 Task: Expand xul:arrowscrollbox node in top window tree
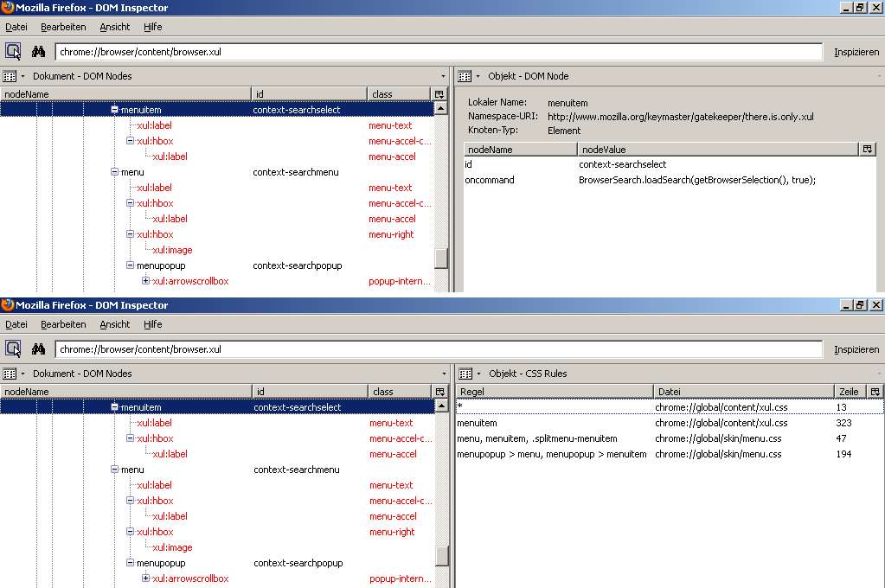coord(145,280)
